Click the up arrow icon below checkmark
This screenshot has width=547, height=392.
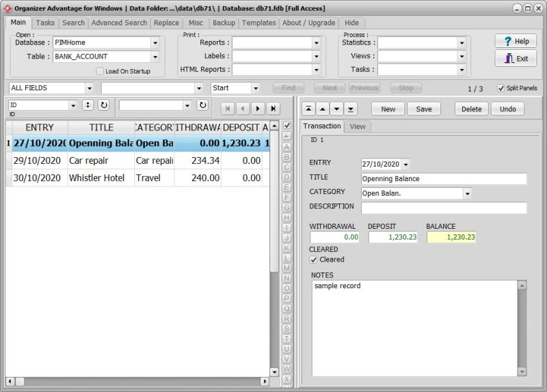point(286,136)
